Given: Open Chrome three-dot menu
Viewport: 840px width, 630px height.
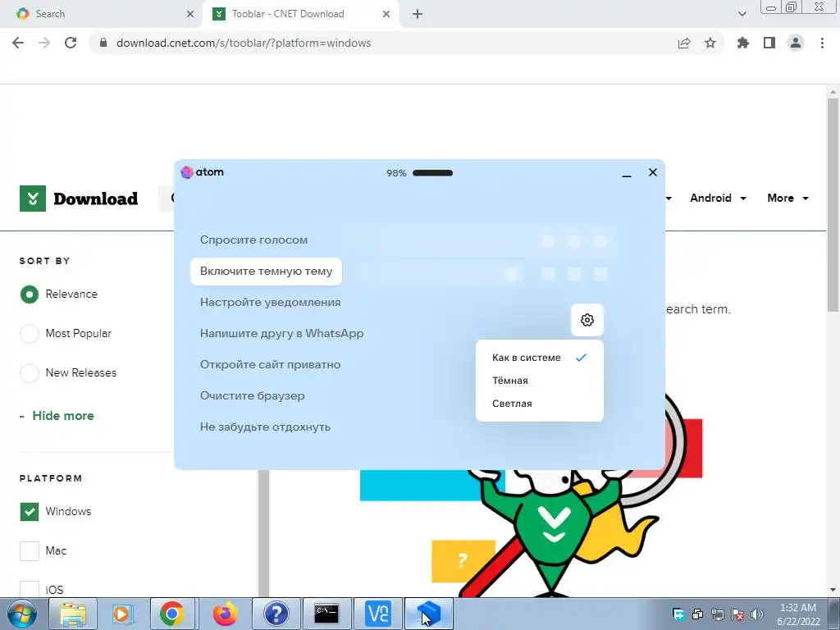Looking at the screenshot, I should coord(822,43).
